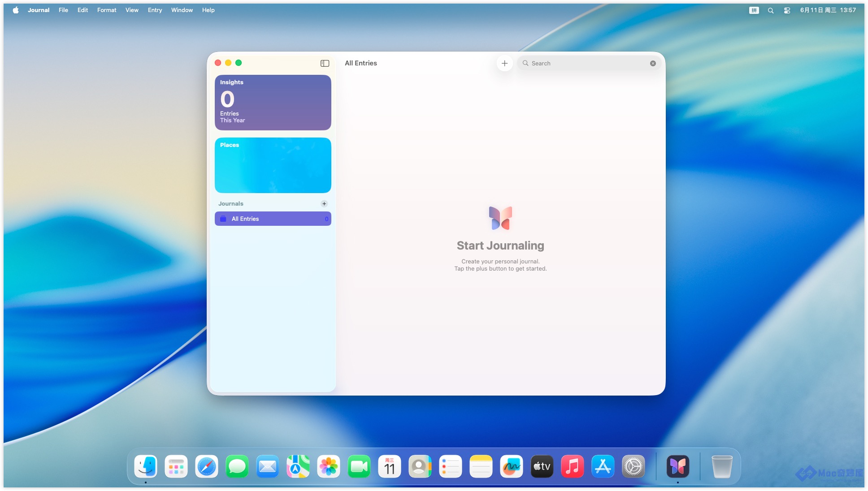
Task: Open System Settings from the Dock
Action: coord(634,466)
